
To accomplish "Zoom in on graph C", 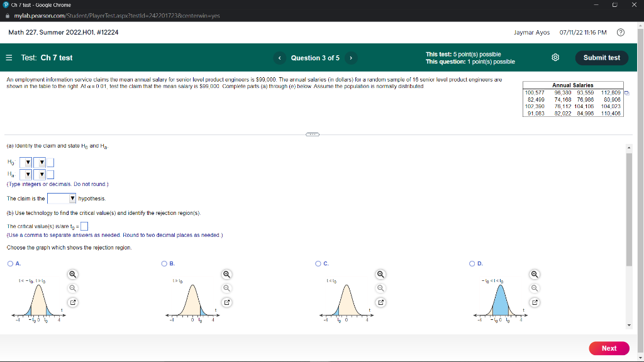I will 380,274.
